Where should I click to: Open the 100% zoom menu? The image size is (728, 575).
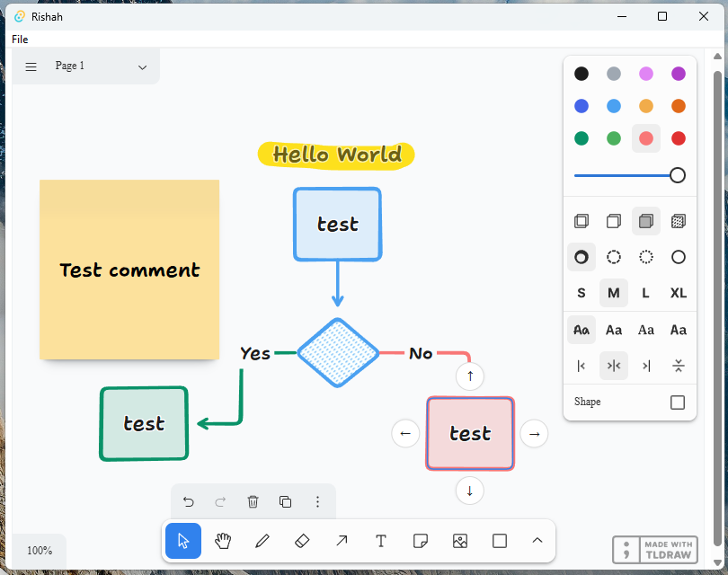pyautogui.click(x=40, y=551)
